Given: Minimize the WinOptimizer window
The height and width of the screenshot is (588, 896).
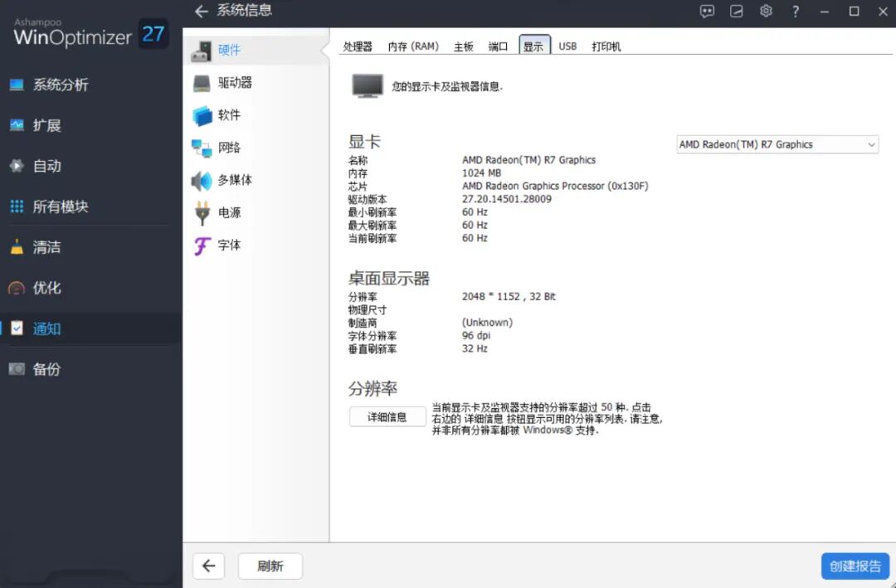Looking at the screenshot, I should click(x=825, y=11).
